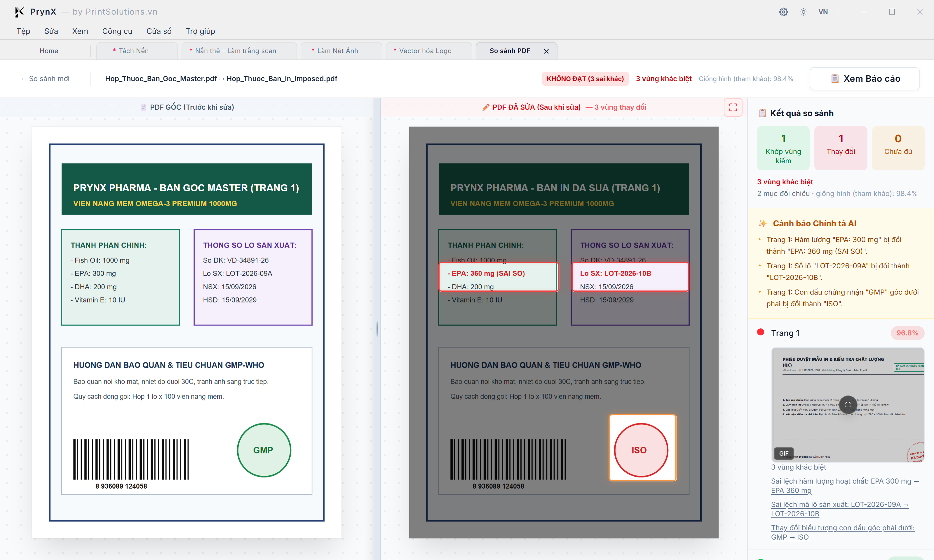Switch language with VN button
The image size is (934, 560).
(823, 12)
